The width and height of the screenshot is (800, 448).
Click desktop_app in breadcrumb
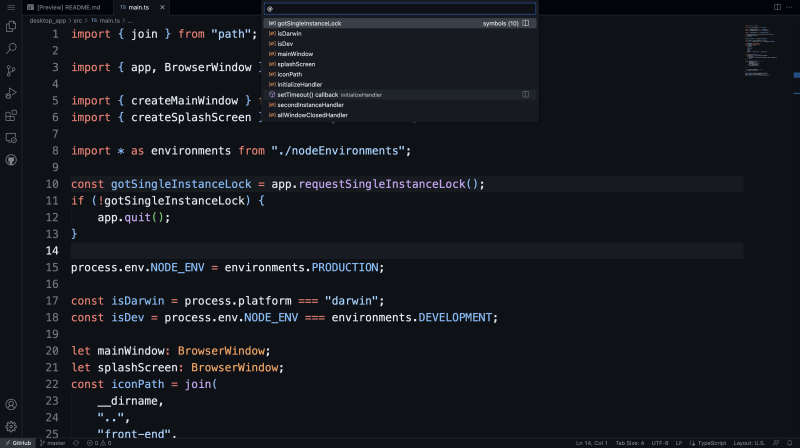pos(47,21)
